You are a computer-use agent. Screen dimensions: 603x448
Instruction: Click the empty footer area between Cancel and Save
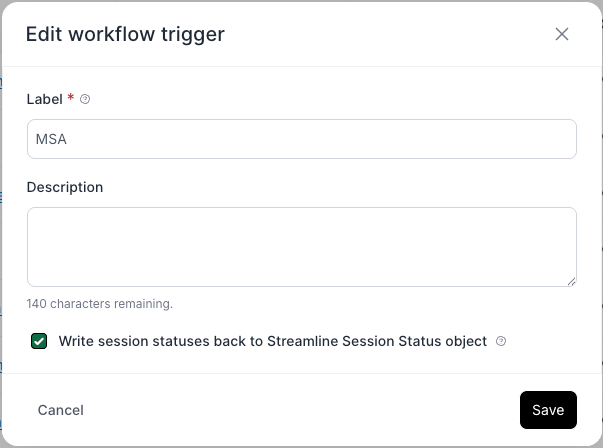point(300,410)
